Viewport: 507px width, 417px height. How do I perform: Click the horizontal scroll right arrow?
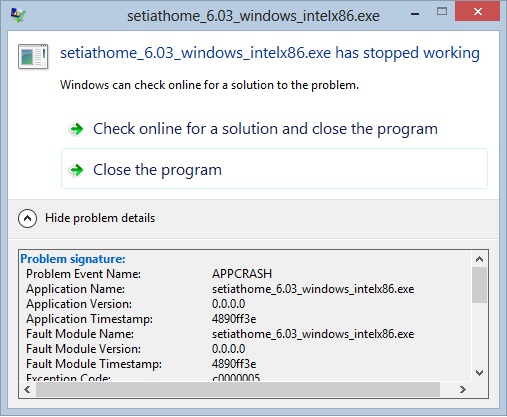pos(462,389)
